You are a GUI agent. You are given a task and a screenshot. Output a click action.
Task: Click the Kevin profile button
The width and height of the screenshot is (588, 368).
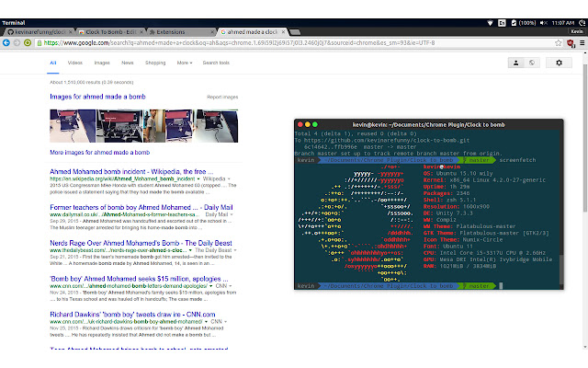(577, 31)
